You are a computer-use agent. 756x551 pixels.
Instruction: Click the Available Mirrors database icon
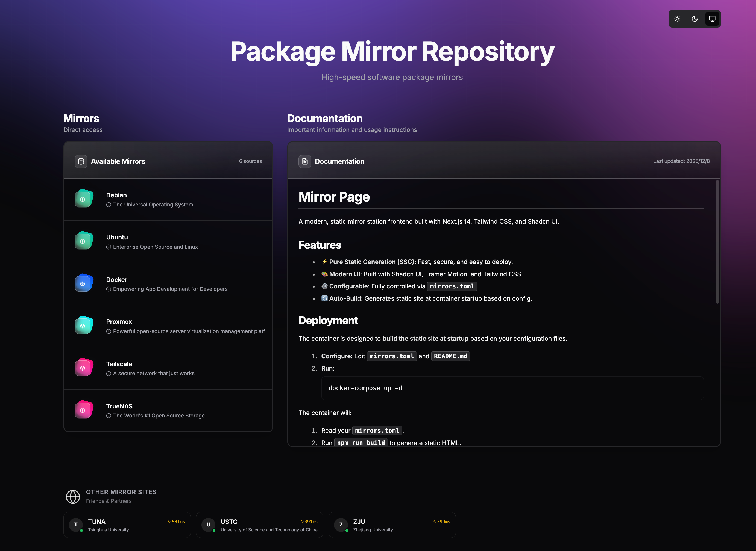pos(81,161)
